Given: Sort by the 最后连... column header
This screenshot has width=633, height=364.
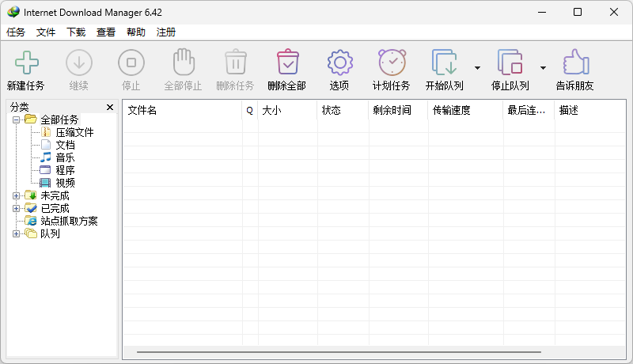Looking at the screenshot, I should pos(529,110).
